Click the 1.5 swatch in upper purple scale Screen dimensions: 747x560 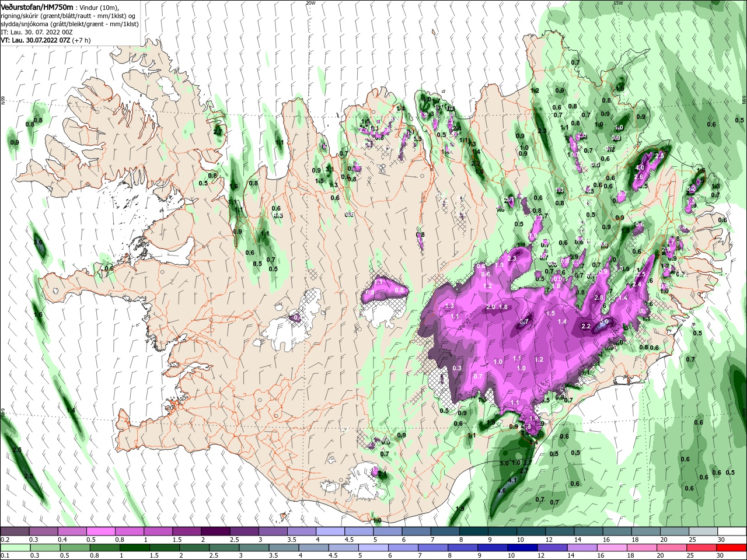(x=187, y=531)
